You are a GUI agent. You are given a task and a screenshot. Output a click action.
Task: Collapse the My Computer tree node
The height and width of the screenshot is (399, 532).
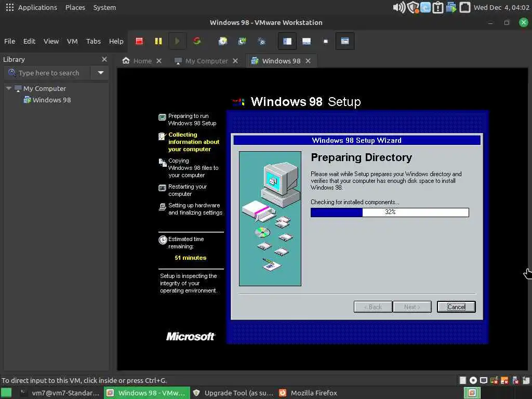click(x=8, y=88)
